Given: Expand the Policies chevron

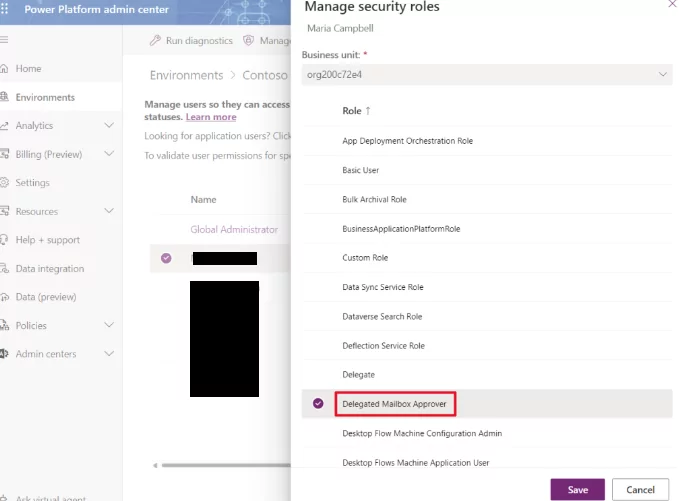Looking at the screenshot, I should 109,325.
